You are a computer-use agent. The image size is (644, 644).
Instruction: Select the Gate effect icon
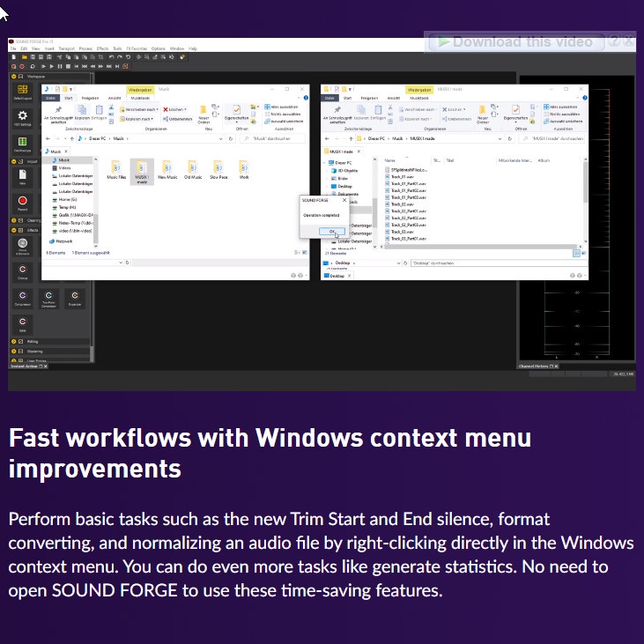pyautogui.click(x=23, y=324)
